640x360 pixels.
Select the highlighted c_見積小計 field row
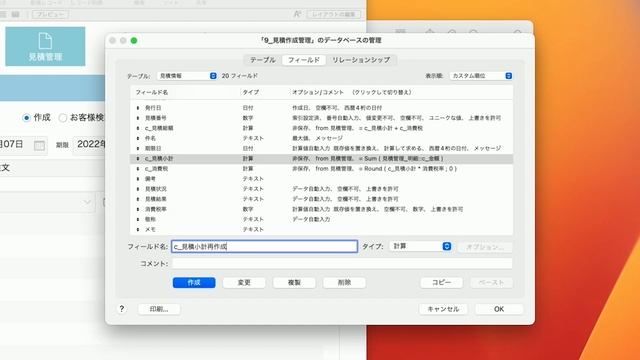tap(322, 158)
